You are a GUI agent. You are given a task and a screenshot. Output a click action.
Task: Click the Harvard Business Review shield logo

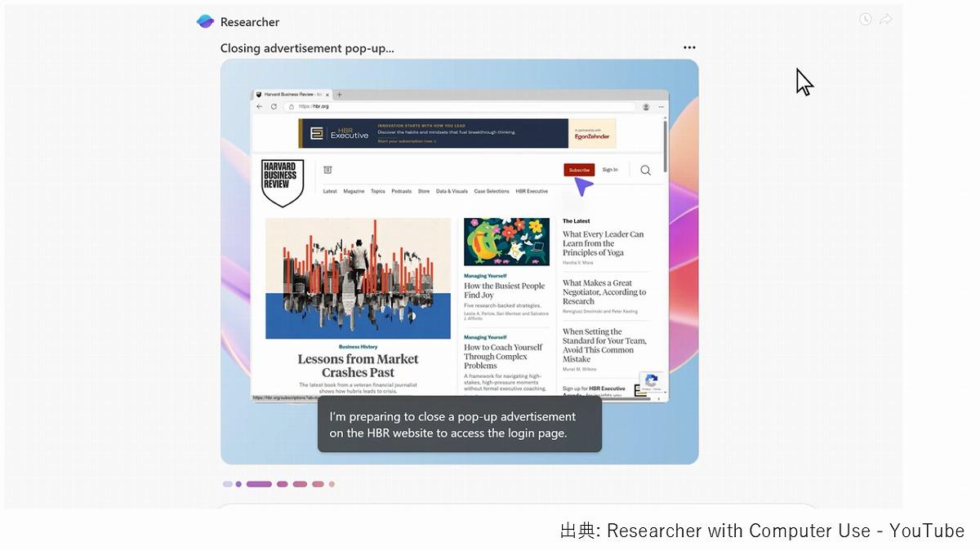click(x=283, y=183)
